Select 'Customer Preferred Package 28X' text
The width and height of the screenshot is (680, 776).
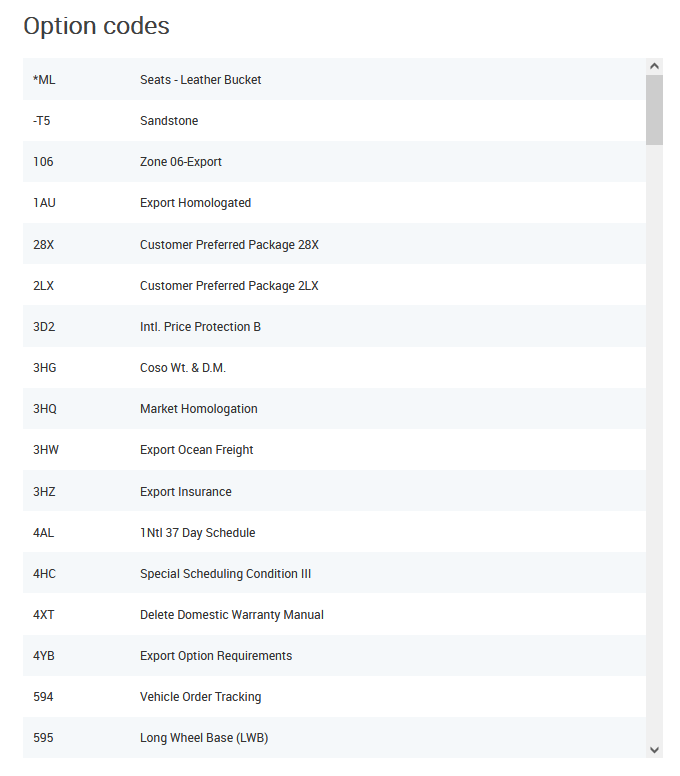click(x=229, y=244)
